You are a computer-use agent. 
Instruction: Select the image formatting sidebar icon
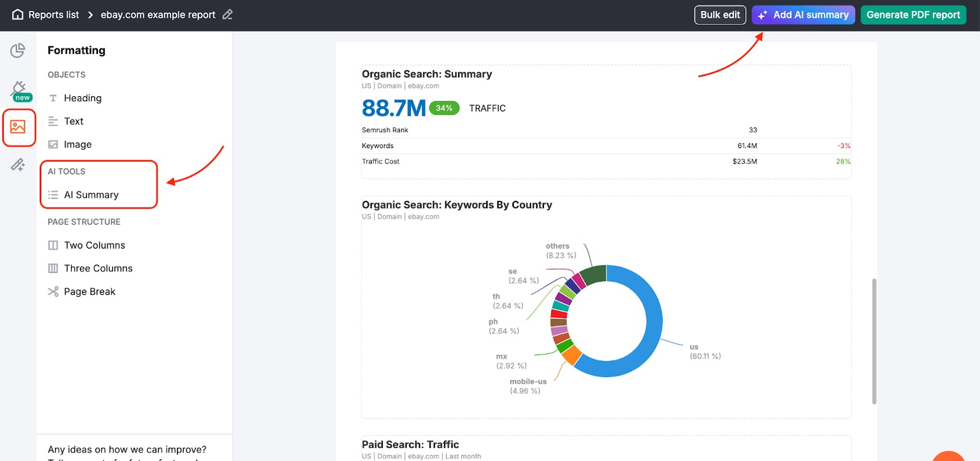click(x=18, y=127)
